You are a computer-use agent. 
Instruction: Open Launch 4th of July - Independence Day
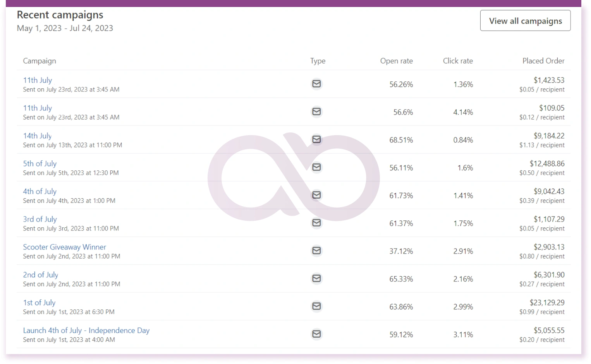(86, 331)
